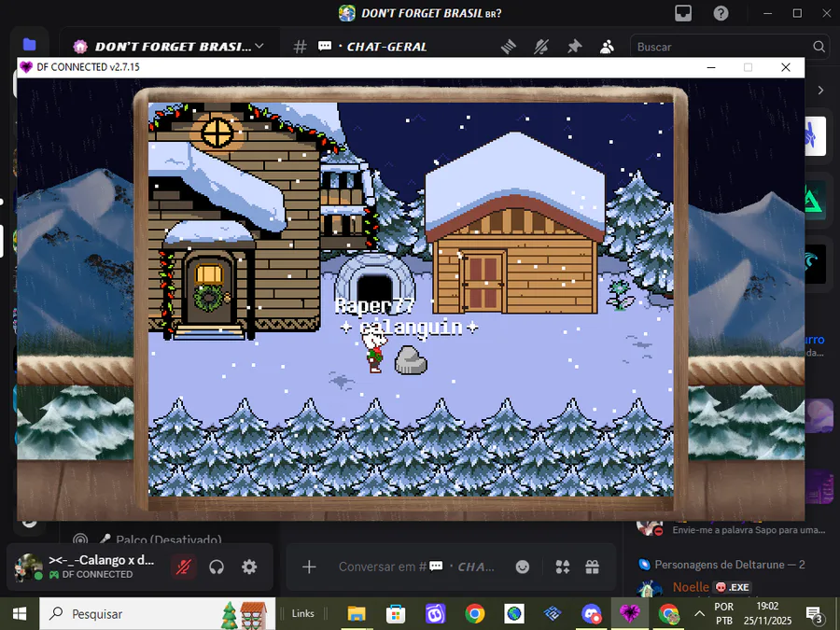Toggle channel notification mute bell

coord(541,48)
